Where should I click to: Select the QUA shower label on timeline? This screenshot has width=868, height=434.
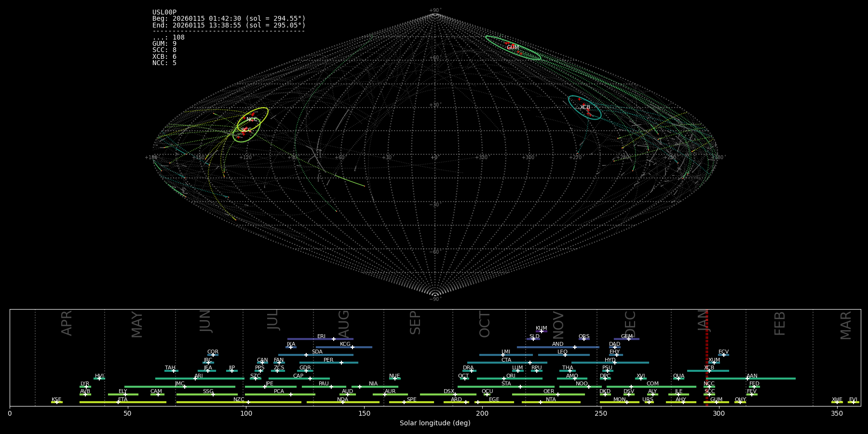click(678, 376)
